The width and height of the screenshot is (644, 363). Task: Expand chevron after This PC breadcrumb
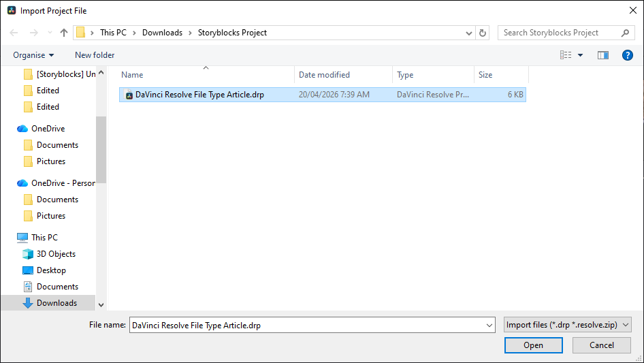pos(134,33)
